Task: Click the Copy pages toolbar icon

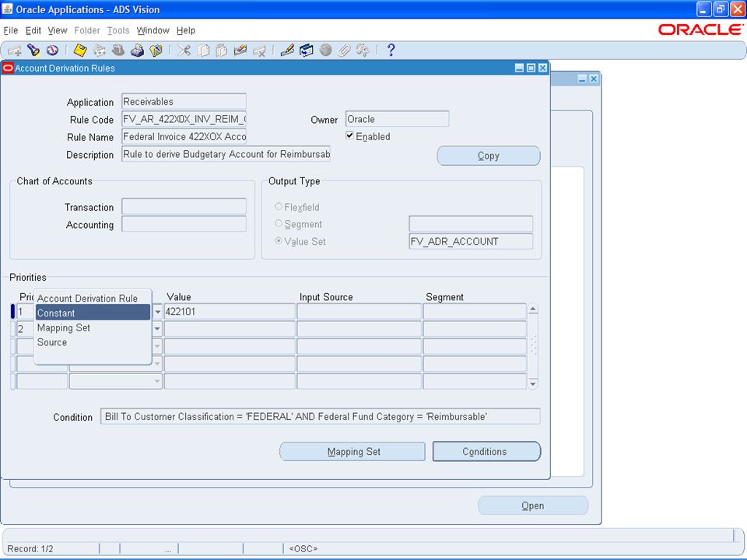Action: (203, 50)
